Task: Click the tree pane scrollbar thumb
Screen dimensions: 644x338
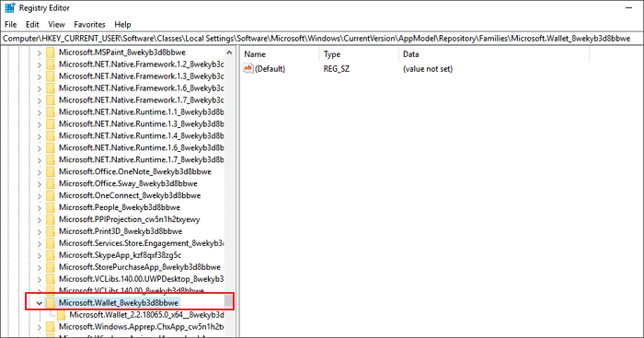Action: pos(229,301)
